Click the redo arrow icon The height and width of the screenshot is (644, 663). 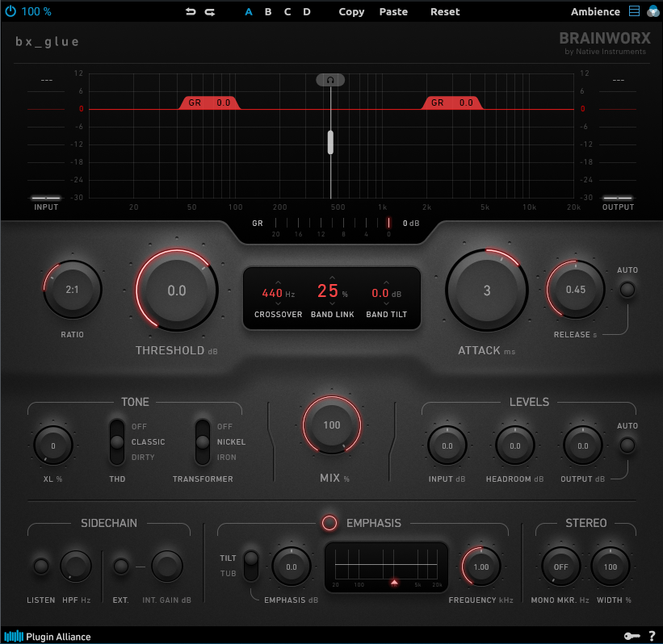(210, 12)
